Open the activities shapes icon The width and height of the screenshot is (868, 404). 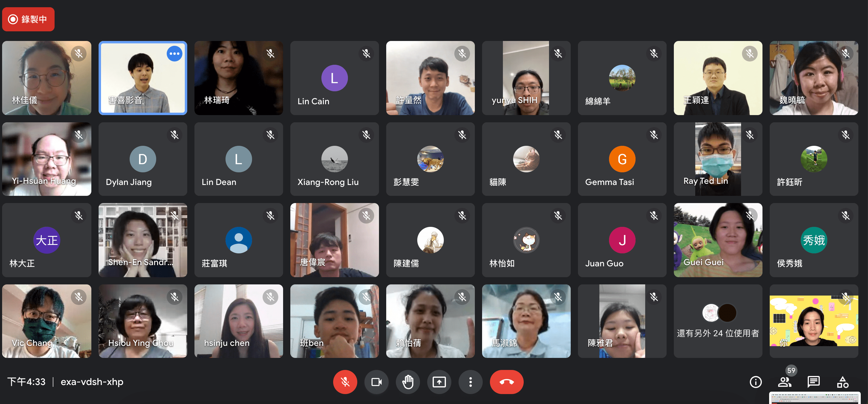(842, 382)
